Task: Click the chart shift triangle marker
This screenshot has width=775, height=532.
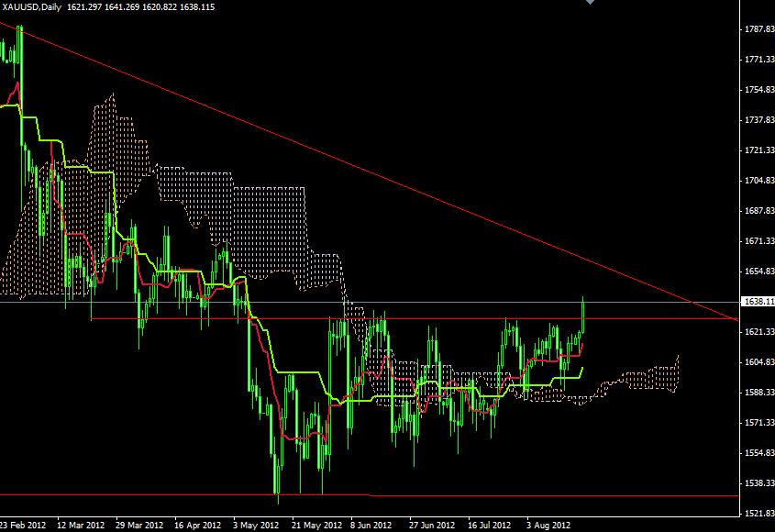Action: click(590, 2)
